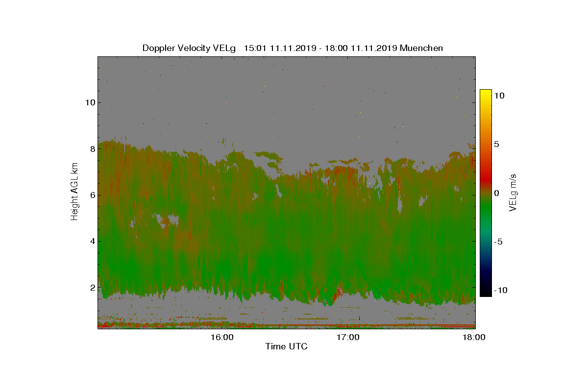Screen dimensions: 588x392
Task: Click the height tick label '6'
Action: pos(92,195)
